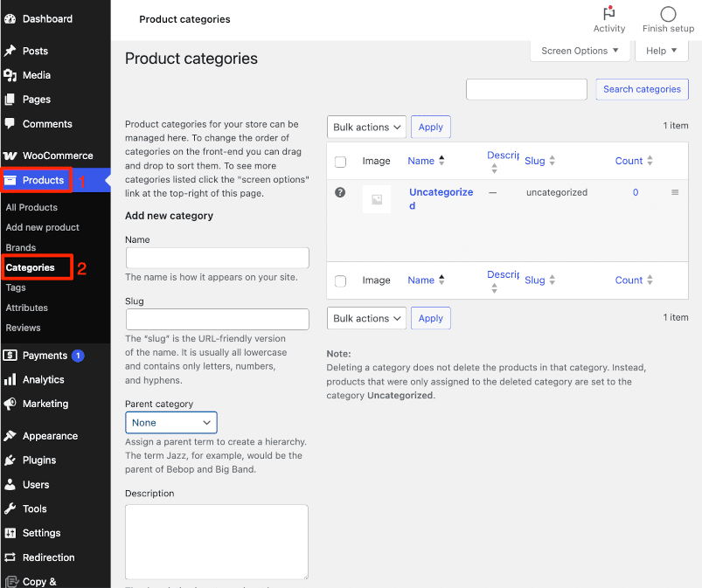Open the top Bulk actions dropdown
702x588 pixels.
366,127
